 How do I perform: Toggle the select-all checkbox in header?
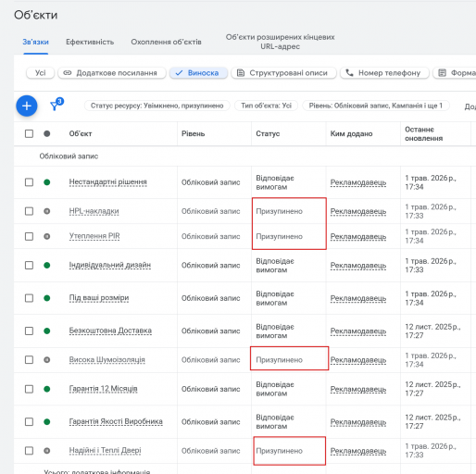coord(29,133)
